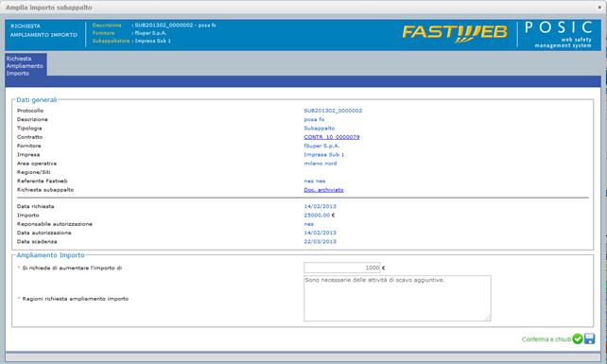Click the 'Ampliamento Importo' section heading
This screenshot has width=607, height=364.
[x=50, y=255]
